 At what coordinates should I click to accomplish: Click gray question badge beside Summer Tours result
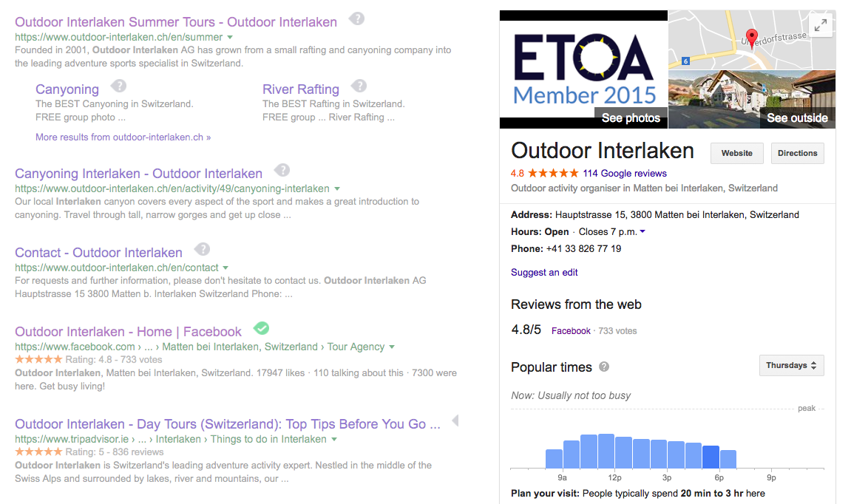pyautogui.click(x=357, y=19)
